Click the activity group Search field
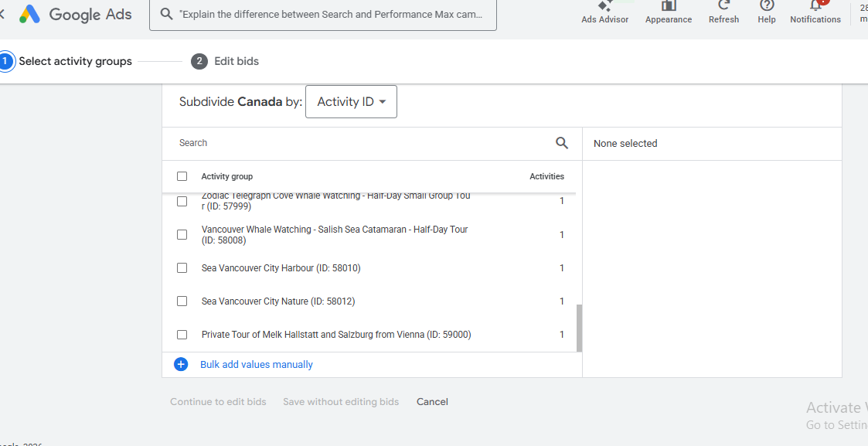The height and width of the screenshot is (446, 868). coord(363,143)
